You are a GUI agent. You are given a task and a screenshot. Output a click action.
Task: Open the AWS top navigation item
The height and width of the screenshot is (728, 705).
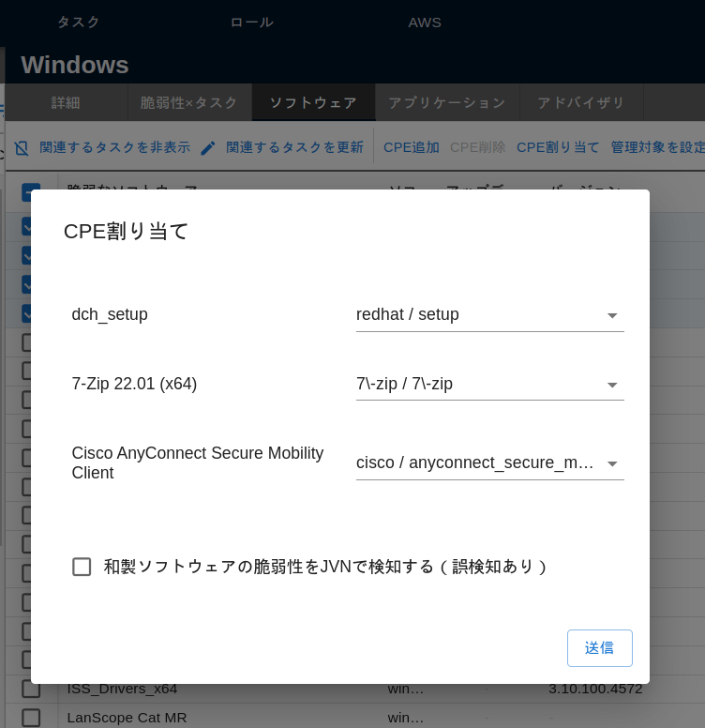[x=425, y=23]
